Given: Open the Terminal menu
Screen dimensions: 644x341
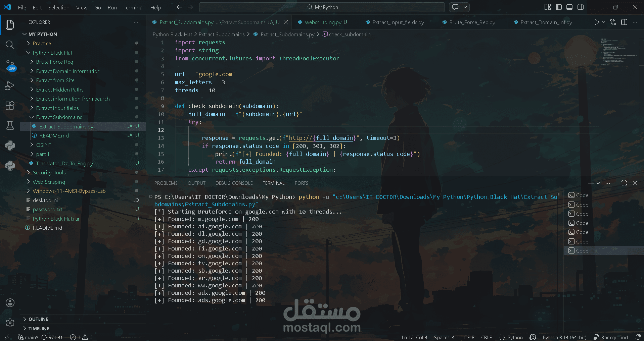Looking at the screenshot, I should [x=133, y=7].
